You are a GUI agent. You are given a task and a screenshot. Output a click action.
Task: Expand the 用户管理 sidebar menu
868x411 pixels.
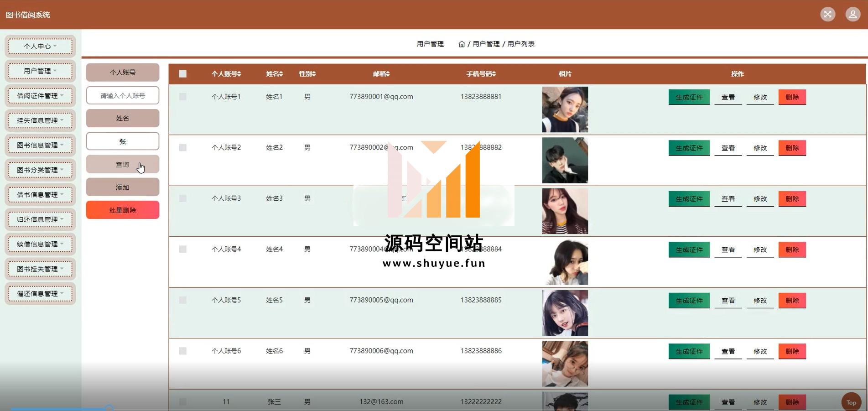click(x=40, y=71)
